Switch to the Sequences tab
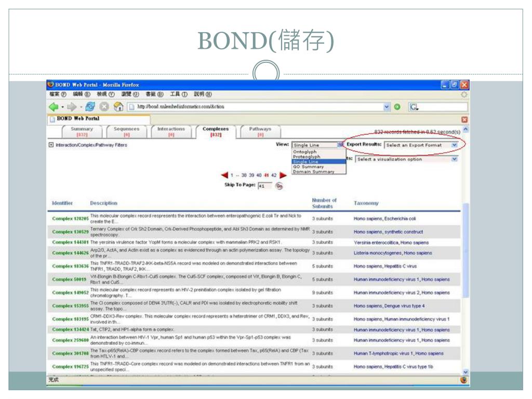 point(127,131)
